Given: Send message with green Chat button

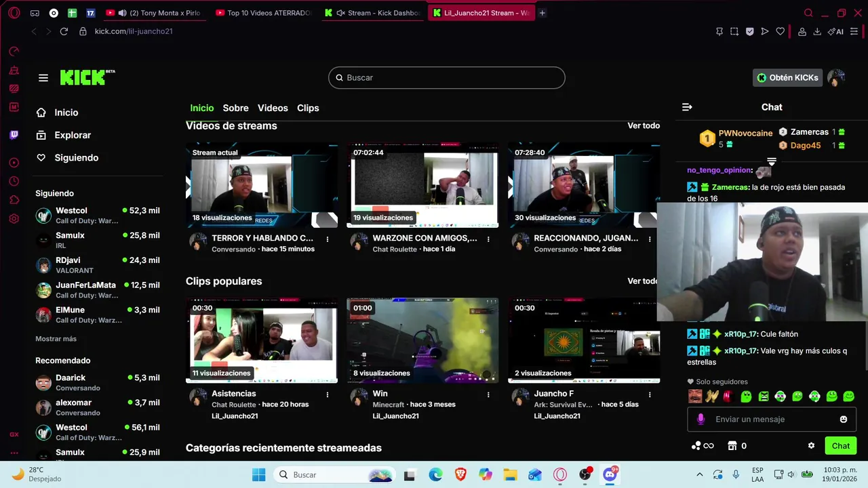Looking at the screenshot, I should (x=840, y=446).
